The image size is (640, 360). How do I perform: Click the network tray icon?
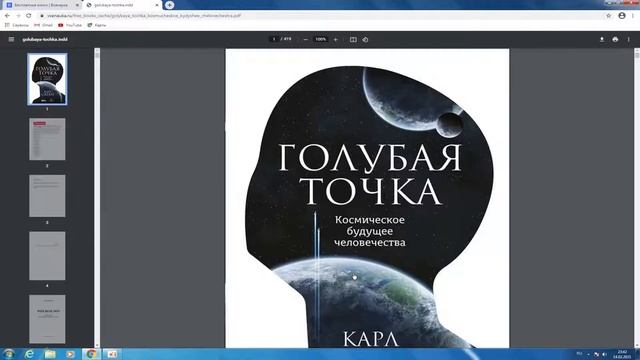pyautogui.click(x=596, y=354)
